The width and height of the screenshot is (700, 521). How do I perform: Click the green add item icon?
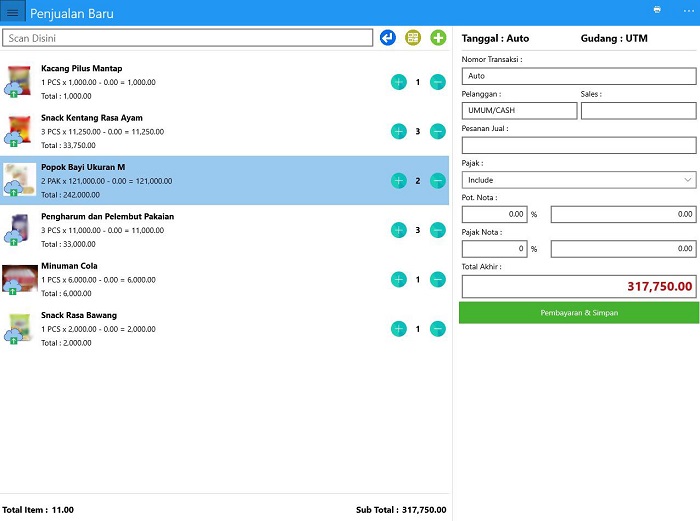point(438,38)
